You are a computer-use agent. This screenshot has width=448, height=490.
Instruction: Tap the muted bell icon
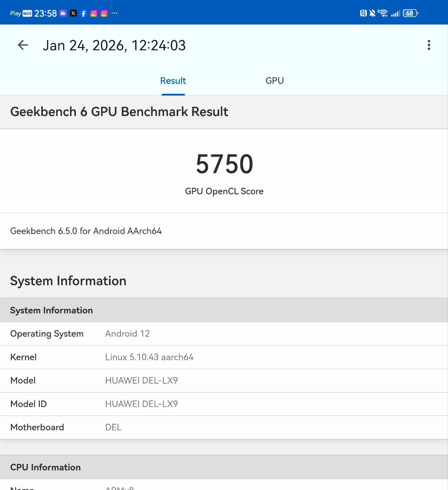[372, 13]
